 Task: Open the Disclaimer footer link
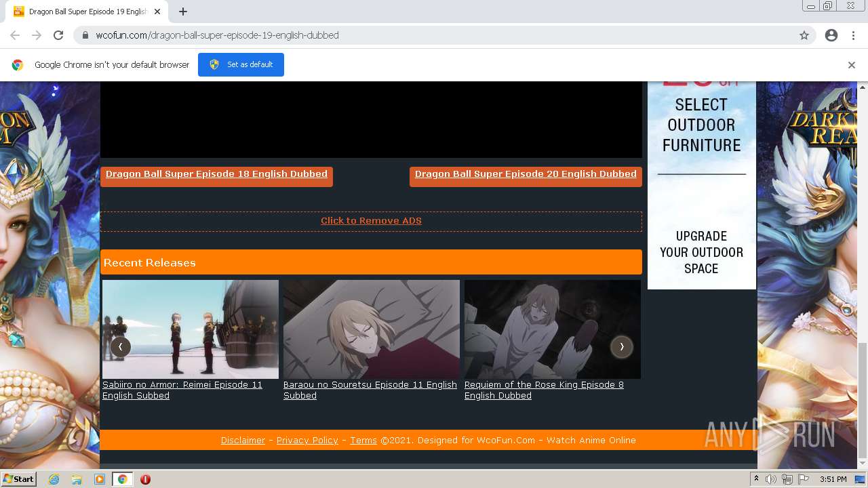243,441
